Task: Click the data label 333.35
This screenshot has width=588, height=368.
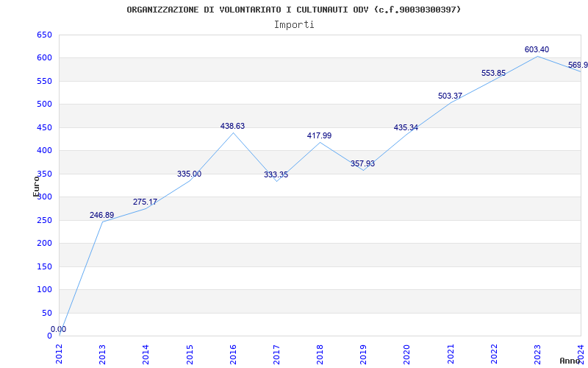Action: 276,174
